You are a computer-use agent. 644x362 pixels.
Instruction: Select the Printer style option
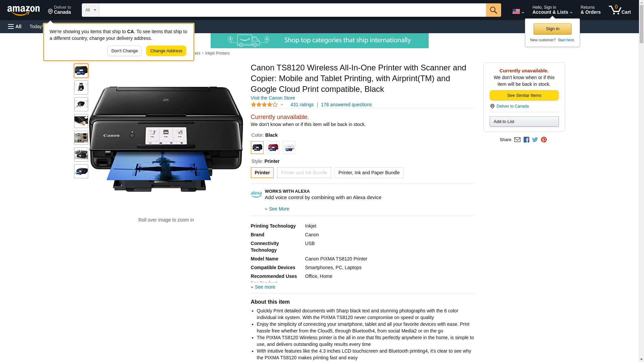[262, 173]
